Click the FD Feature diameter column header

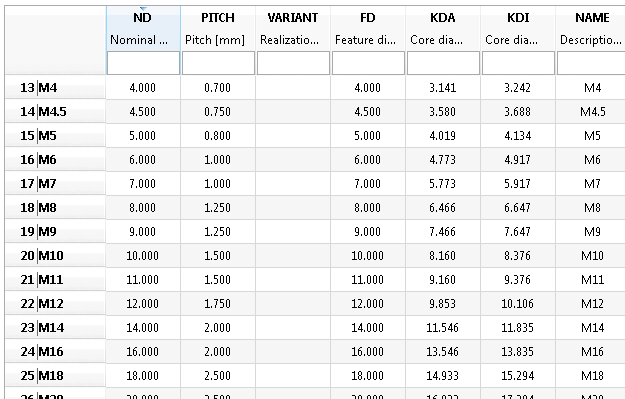(368, 29)
